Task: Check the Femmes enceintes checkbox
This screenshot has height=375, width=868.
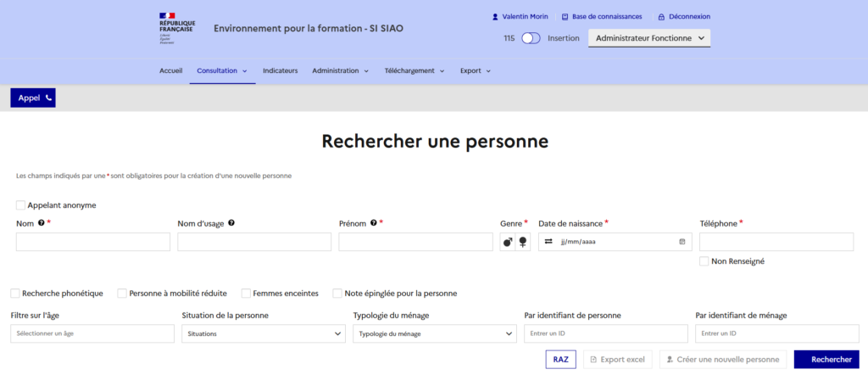Action: [246, 293]
